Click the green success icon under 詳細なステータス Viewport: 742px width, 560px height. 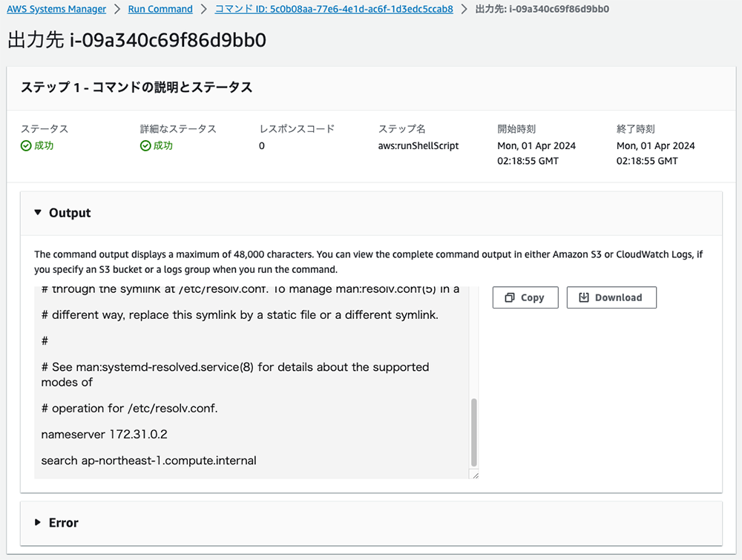click(145, 145)
